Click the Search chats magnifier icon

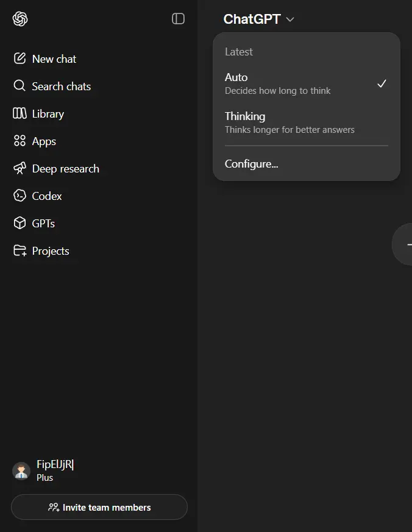tap(20, 86)
